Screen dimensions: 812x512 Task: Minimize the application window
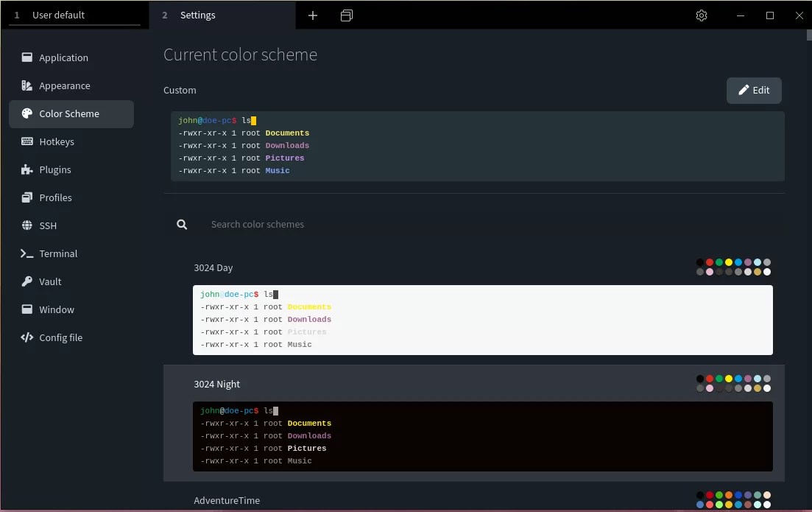(x=741, y=15)
